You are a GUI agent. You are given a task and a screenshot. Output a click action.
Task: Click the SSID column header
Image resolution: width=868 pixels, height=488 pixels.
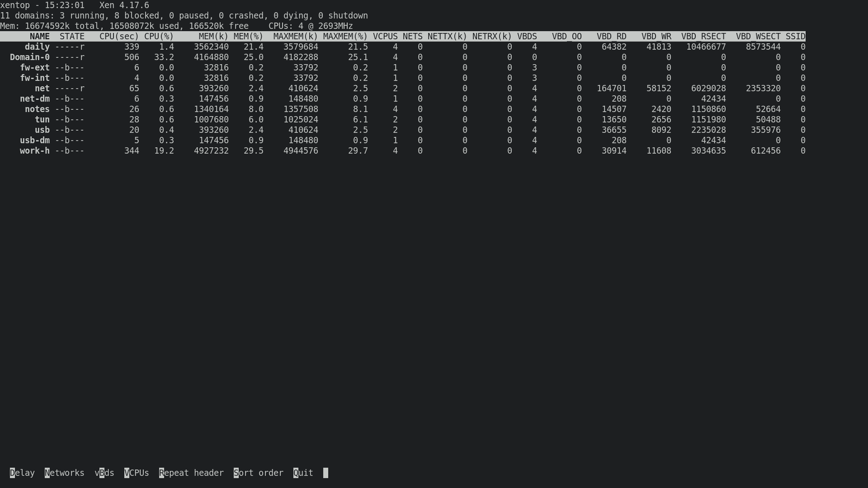[x=795, y=36]
